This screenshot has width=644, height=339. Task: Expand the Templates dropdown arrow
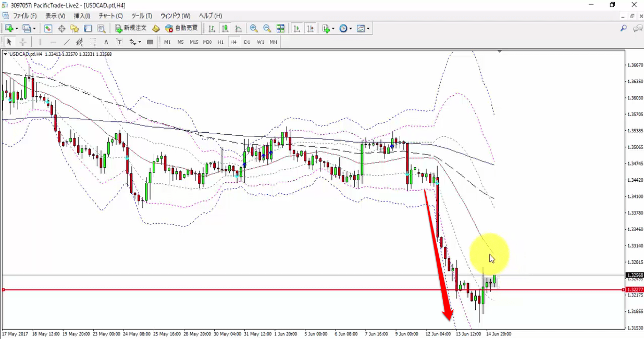tap(368, 29)
